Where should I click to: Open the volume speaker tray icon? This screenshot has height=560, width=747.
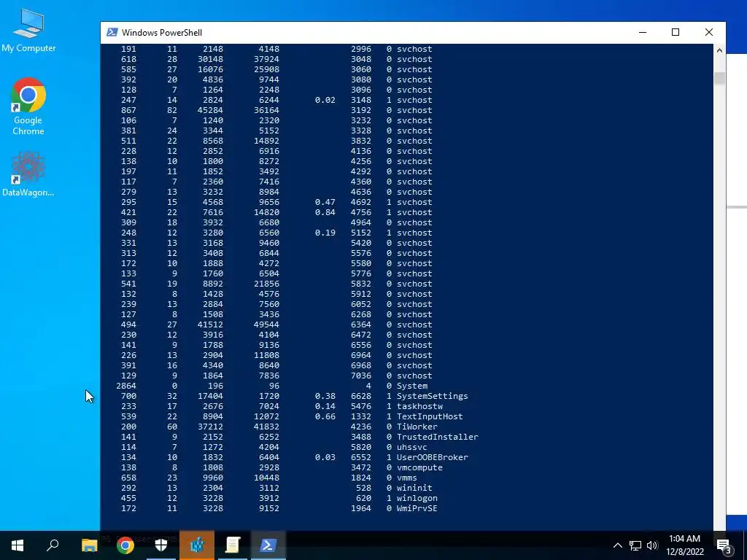(x=652, y=545)
